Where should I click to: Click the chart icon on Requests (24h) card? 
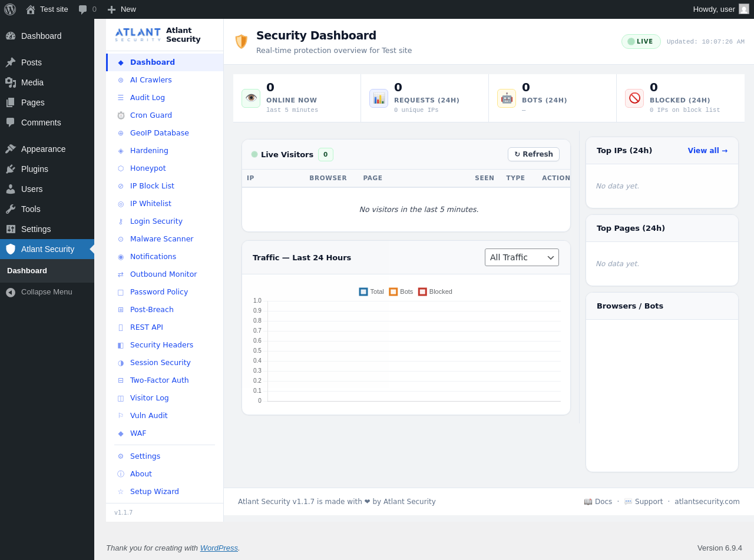click(379, 98)
